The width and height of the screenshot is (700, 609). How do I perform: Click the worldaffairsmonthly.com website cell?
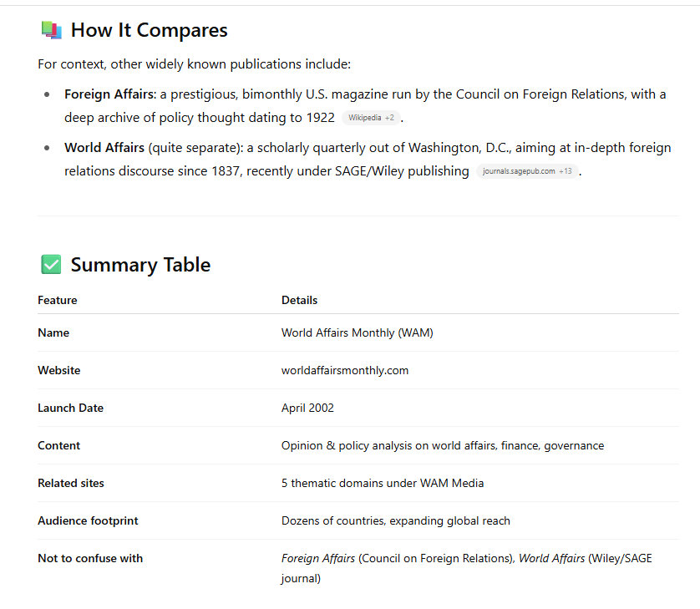pyautogui.click(x=345, y=370)
